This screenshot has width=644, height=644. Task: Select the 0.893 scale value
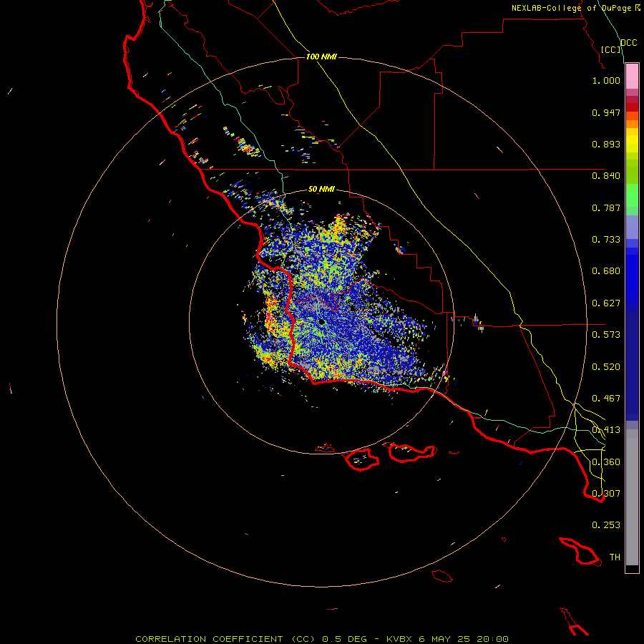pos(606,144)
